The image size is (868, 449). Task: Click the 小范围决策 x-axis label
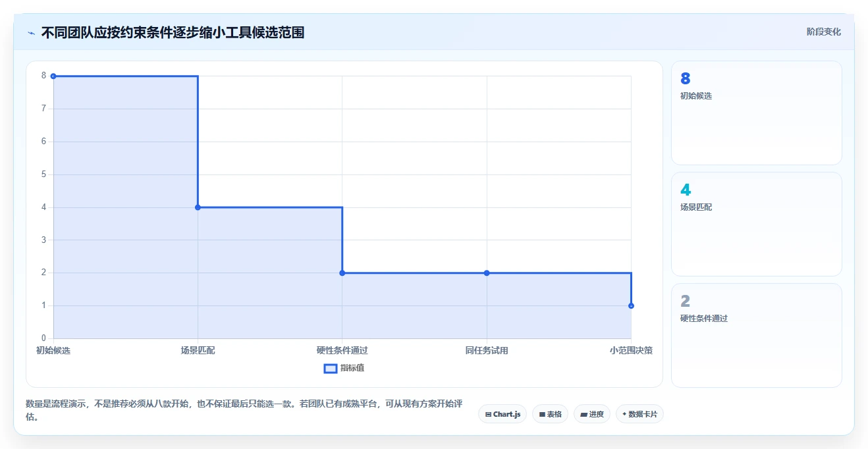point(631,350)
